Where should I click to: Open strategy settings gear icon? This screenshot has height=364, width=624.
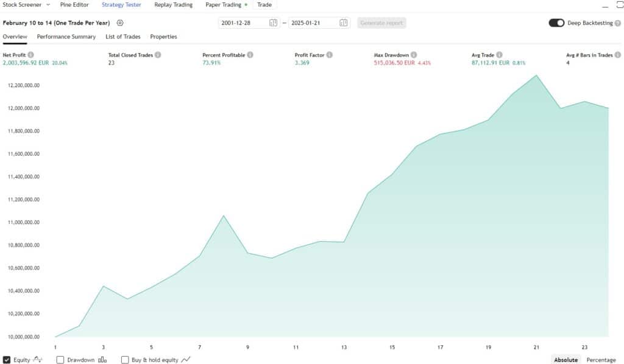click(x=120, y=23)
